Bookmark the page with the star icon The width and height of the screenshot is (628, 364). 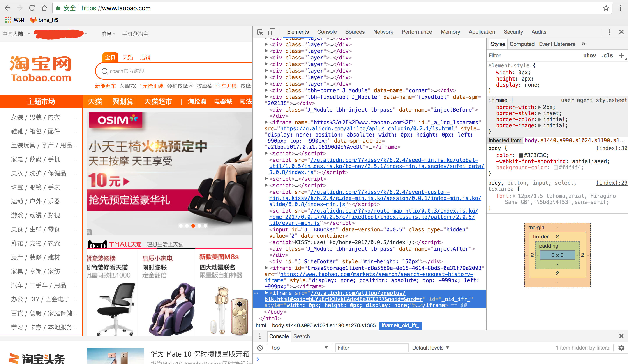coord(606,8)
